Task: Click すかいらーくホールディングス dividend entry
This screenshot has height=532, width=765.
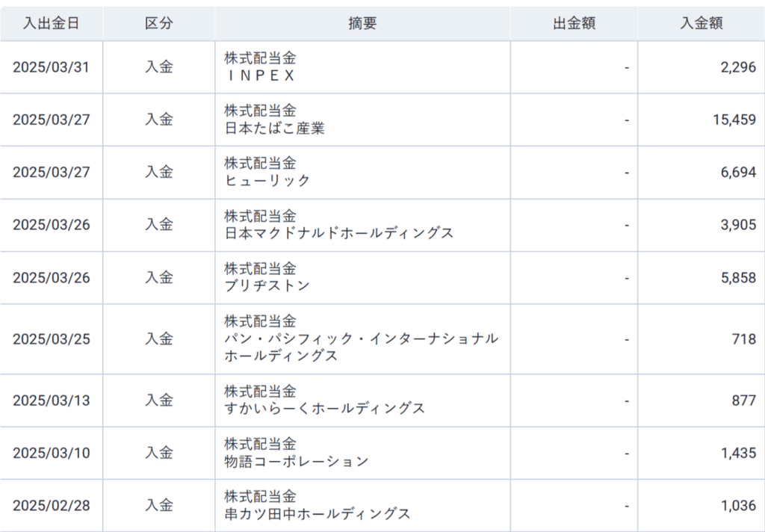Action: click(324, 408)
